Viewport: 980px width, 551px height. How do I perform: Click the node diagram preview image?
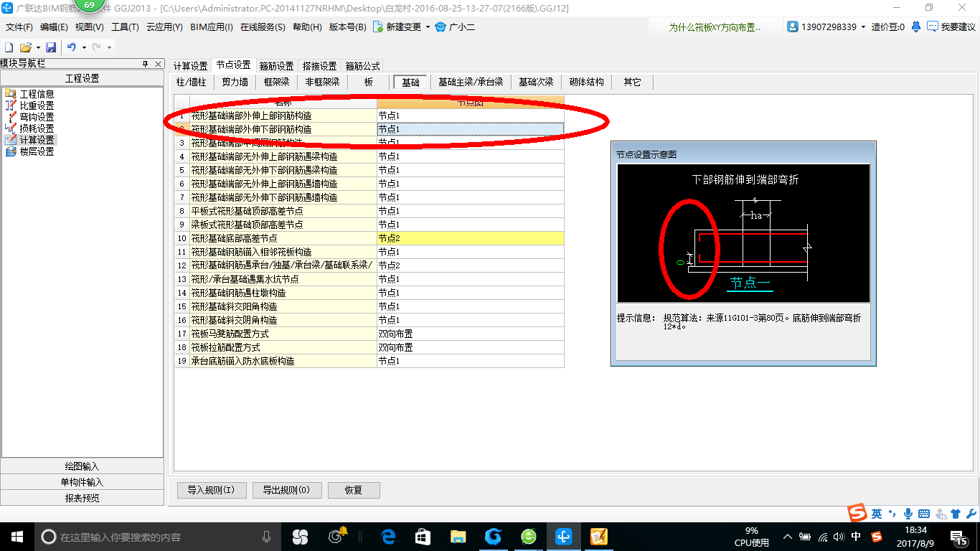743,233
